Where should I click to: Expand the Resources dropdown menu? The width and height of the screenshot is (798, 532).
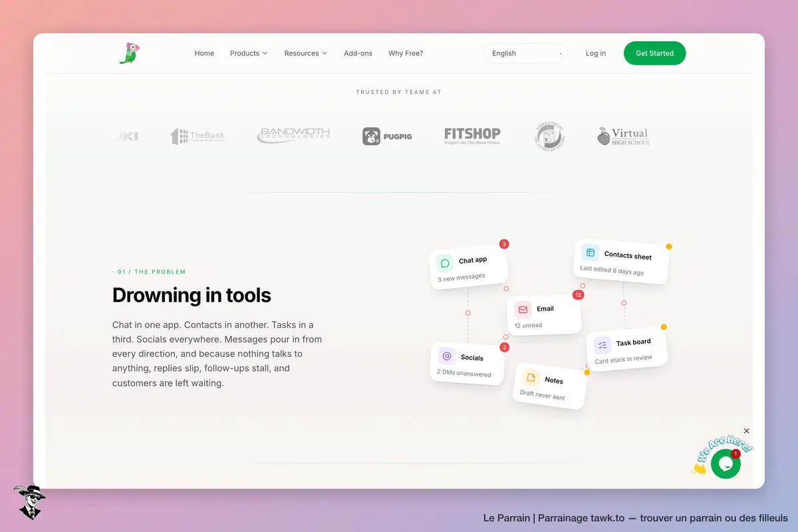point(306,53)
